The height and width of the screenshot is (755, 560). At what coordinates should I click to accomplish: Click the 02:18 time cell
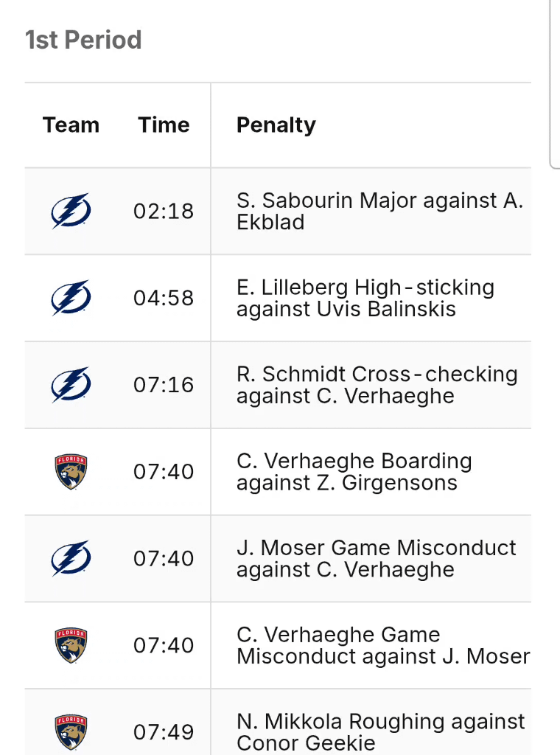tap(164, 212)
